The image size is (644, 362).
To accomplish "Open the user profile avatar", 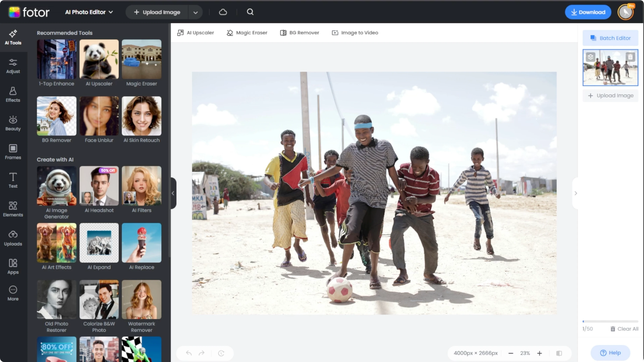I will [626, 12].
